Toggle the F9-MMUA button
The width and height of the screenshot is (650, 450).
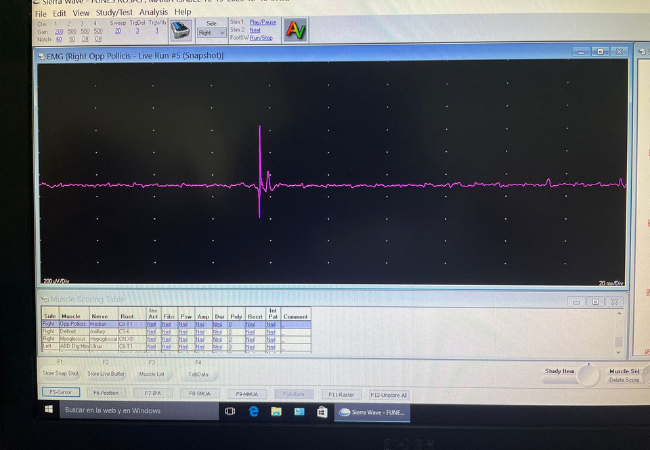[247, 394]
